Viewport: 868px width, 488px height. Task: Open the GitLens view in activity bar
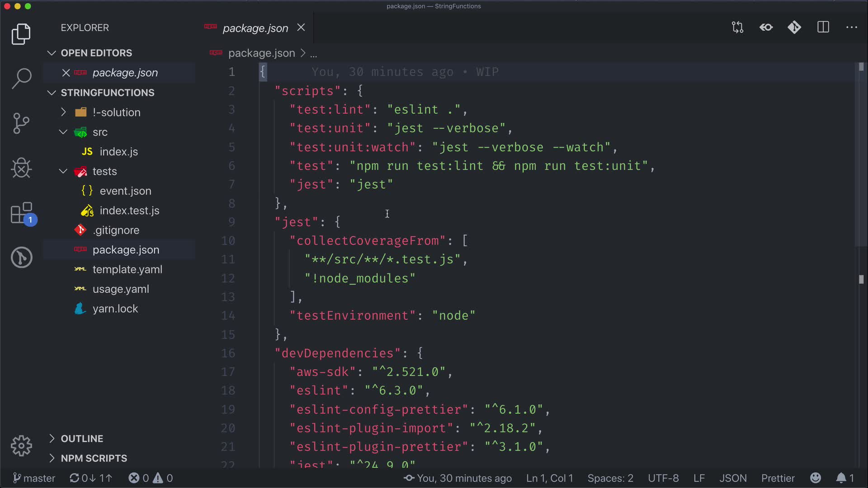tap(21, 258)
